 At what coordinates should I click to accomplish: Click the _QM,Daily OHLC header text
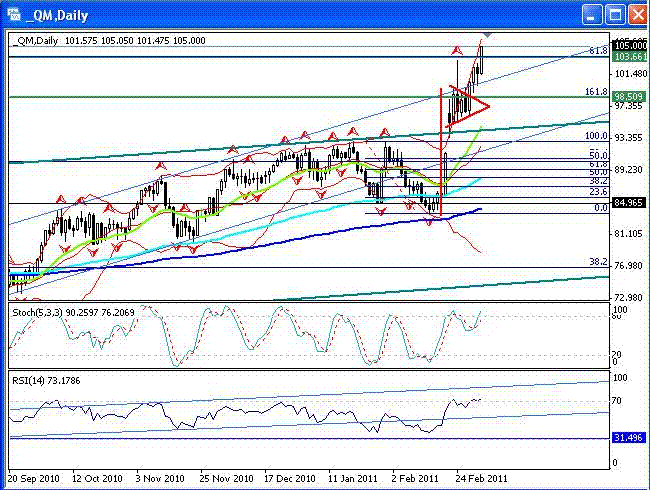click(109, 41)
